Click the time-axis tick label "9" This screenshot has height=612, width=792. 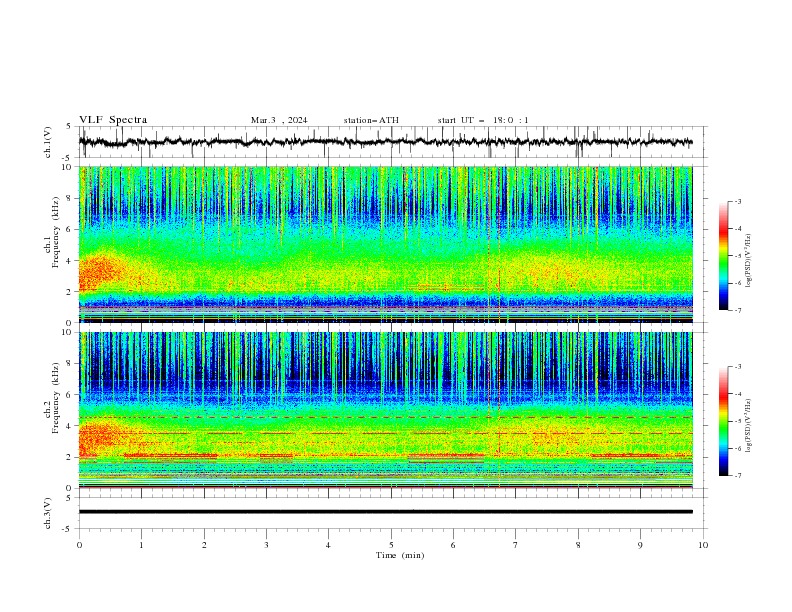(x=640, y=545)
